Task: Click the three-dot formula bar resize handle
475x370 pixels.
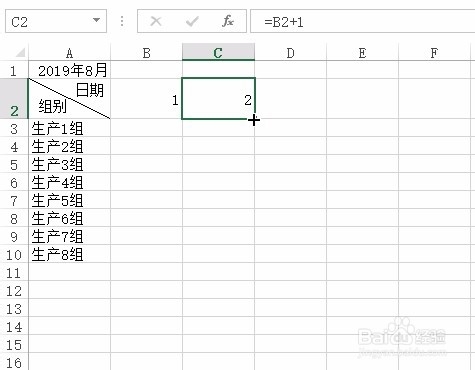Action: 122,21
